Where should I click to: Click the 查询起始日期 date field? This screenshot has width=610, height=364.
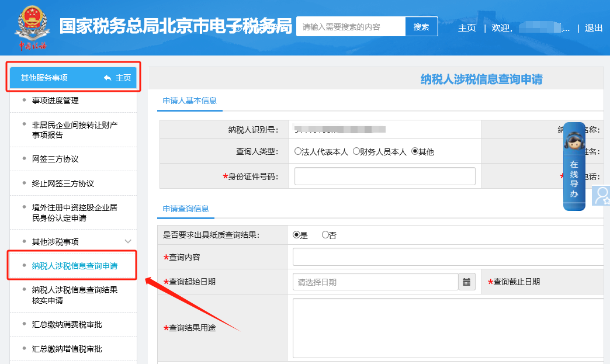[x=376, y=282]
